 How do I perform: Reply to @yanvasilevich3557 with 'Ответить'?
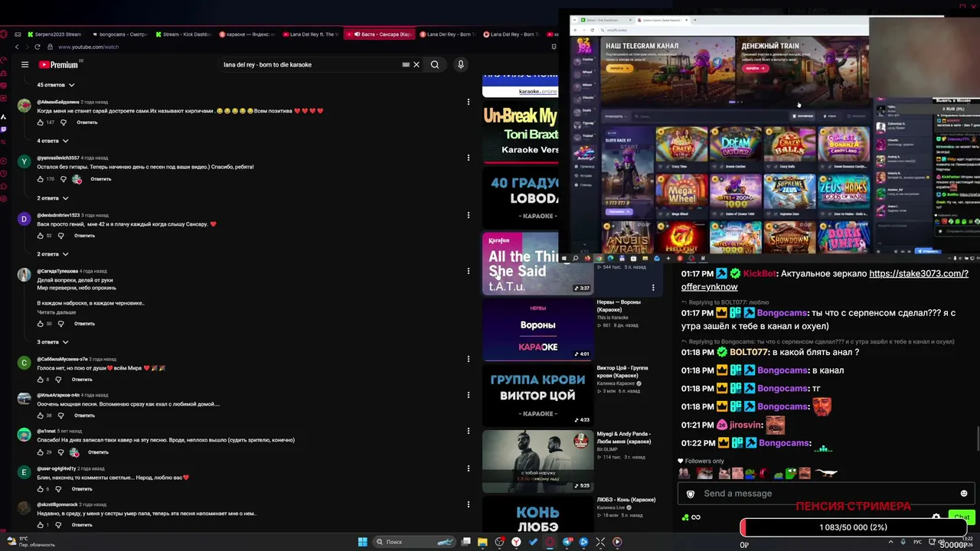coord(101,179)
